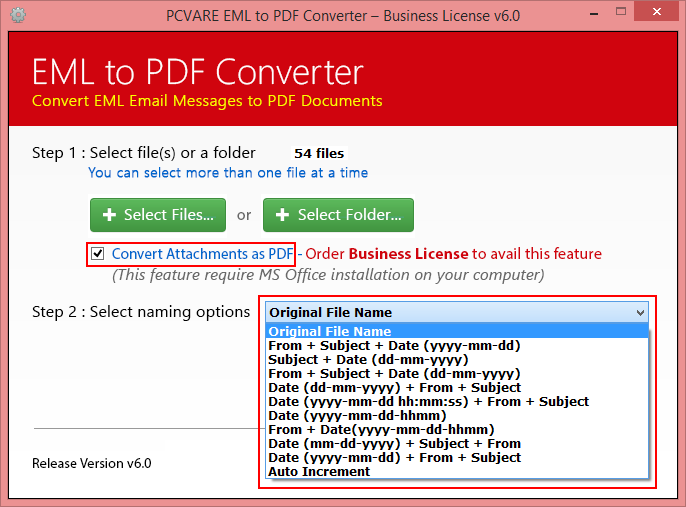Choose Date (yyyy-mm-dd hh:mm:ss) + From + Subject
Viewport: 686px width, 507px height.
pyautogui.click(x=457, y=402)
